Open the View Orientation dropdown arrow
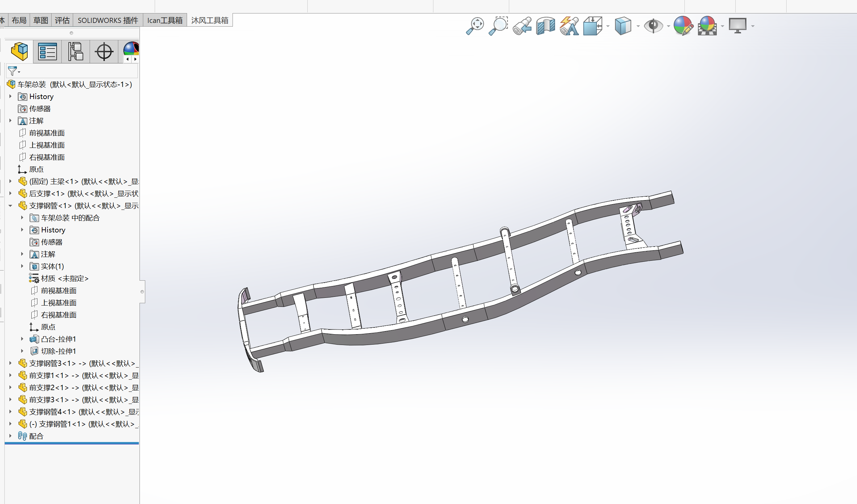 point(608,26)
